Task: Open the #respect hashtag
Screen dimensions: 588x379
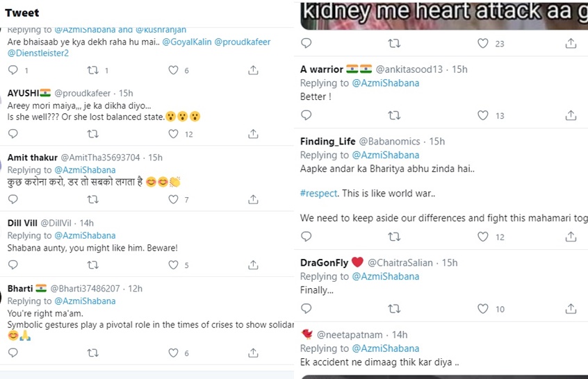Action: click(x=320, y=193)
